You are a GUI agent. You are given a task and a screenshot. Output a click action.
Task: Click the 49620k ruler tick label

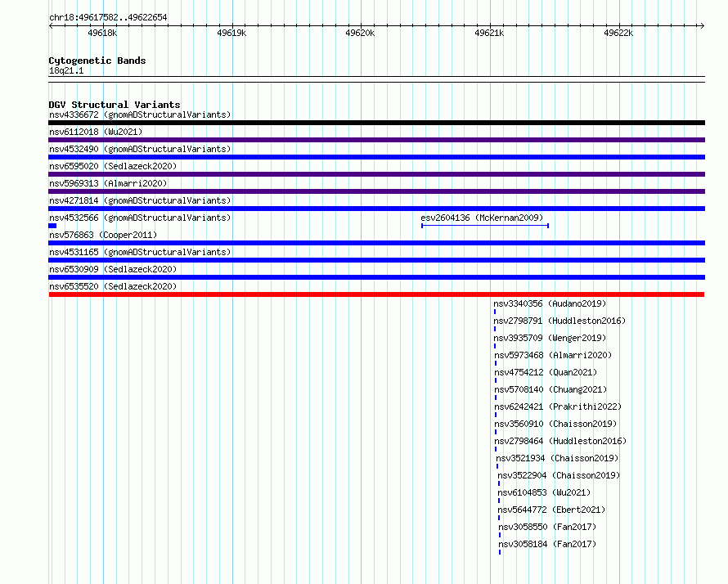(x=360, y=33)
